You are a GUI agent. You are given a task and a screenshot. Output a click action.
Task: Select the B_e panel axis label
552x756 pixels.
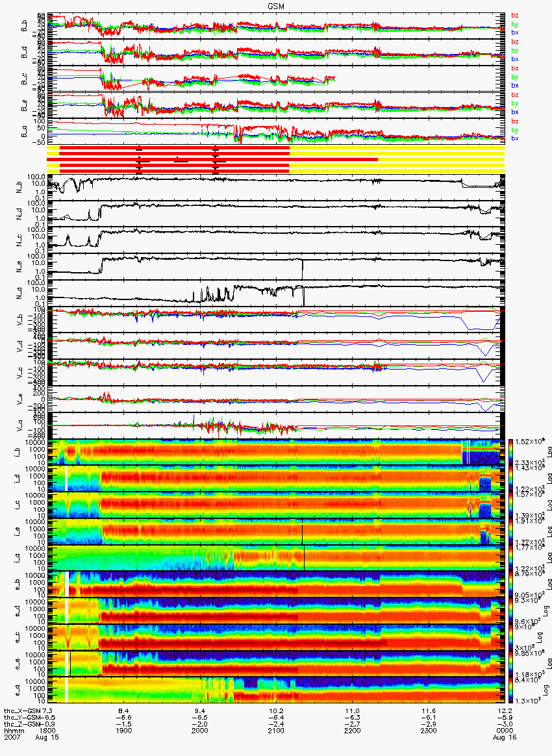coord(24,106)
